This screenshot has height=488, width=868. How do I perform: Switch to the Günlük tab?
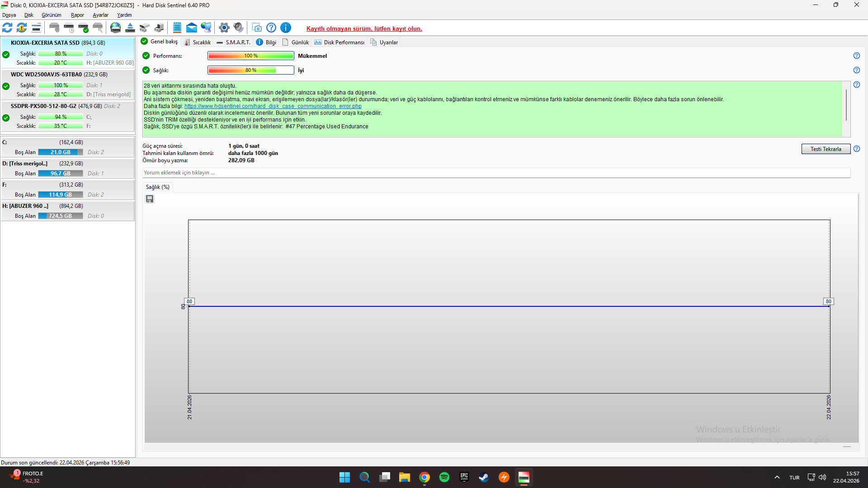coord(296,42)
